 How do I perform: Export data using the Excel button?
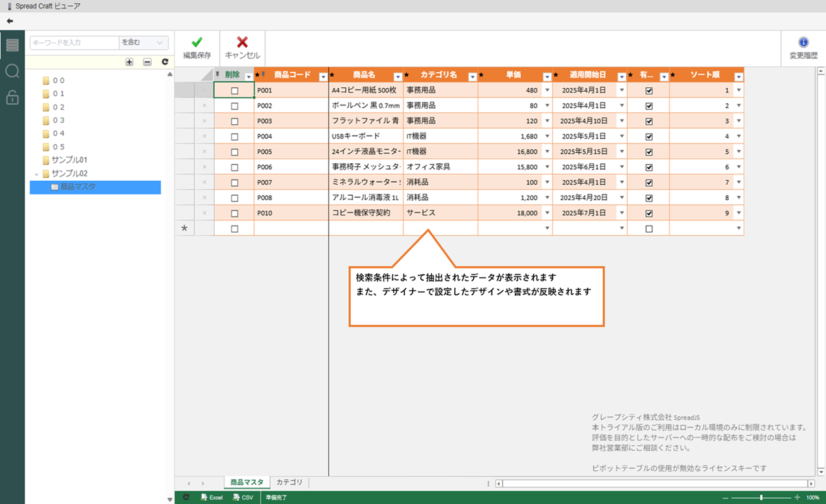pyautogui.click(x=212, y=497)
